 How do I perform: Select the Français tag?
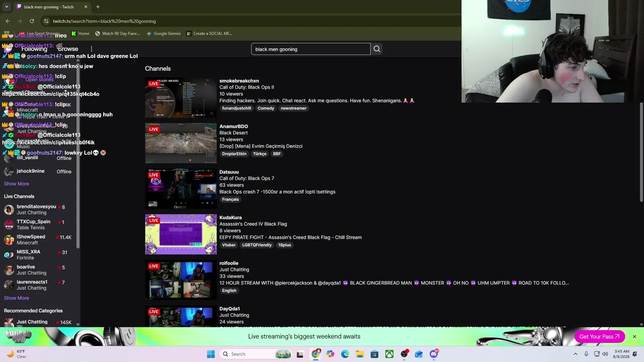[x=230, y=200]
